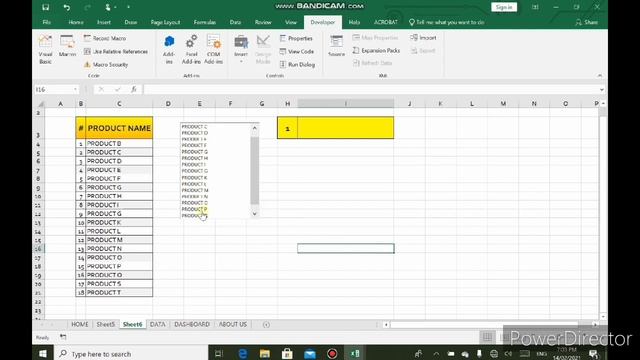The image size is (640, 360).
Task: Undo the last action
Action: [67, 7]
